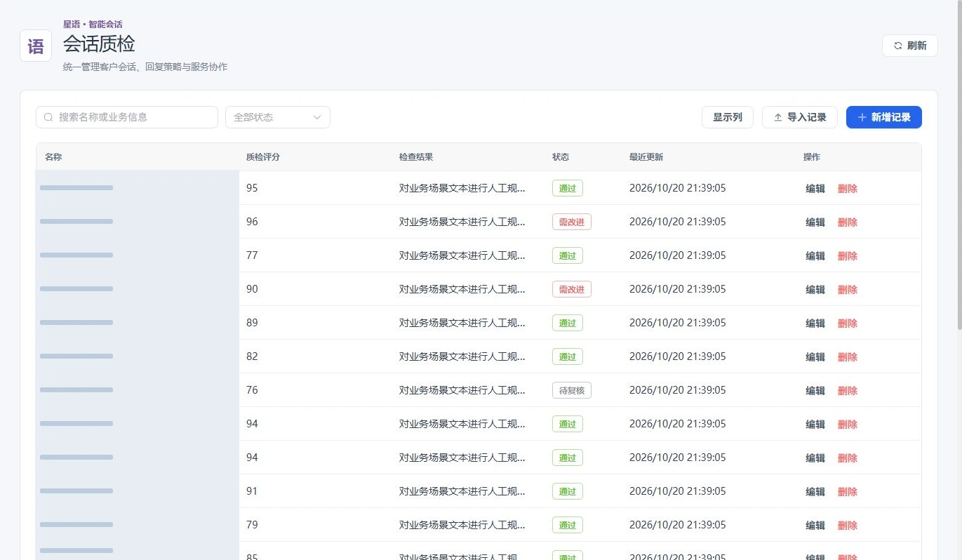Select the score cell showing 76

click(x=252, y=390)
